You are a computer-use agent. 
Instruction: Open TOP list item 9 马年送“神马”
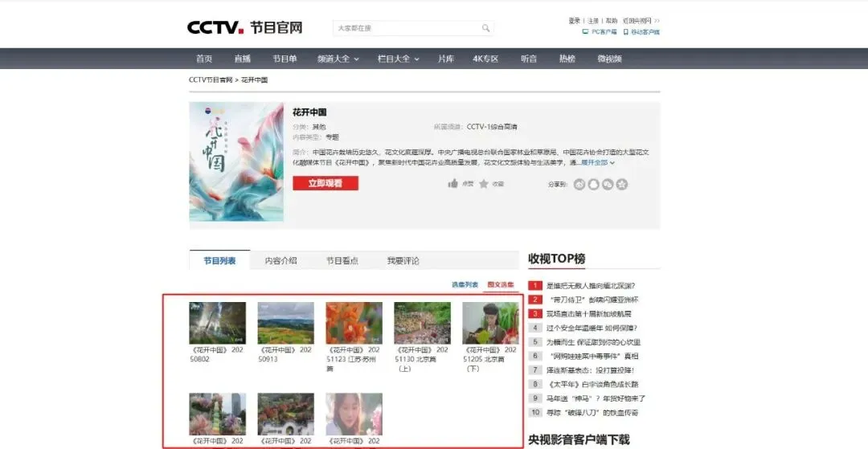596,398
